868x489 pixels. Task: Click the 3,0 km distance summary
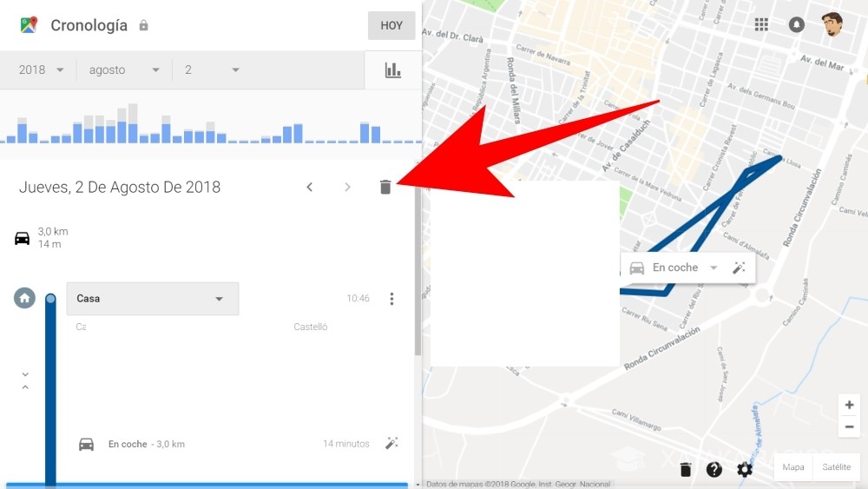pos(53,232)
